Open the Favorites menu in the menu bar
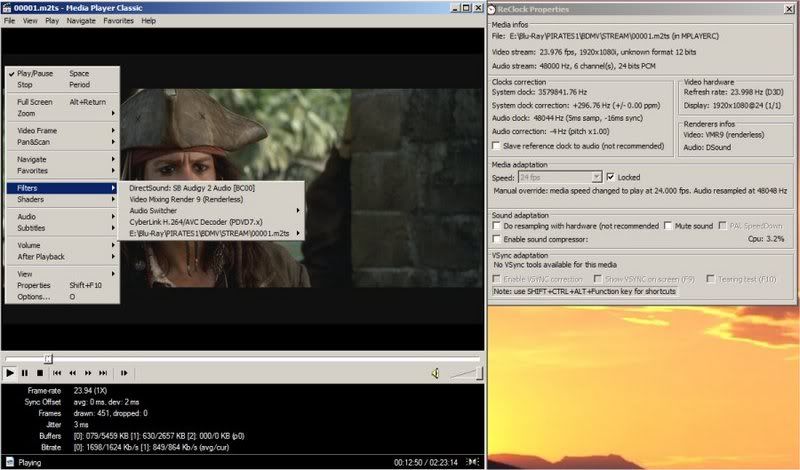Viewport: 800px width, 470px height. pos(118,21)
